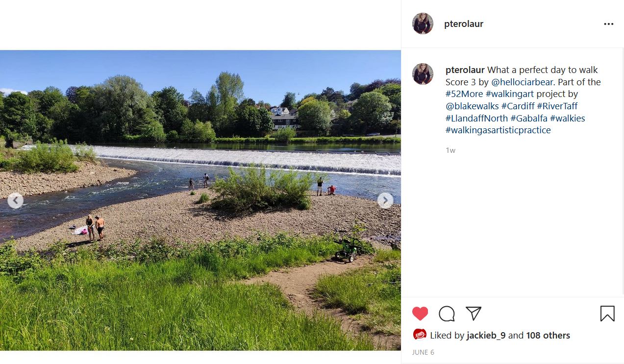Open pterolaur's profile picture in header
Viewport: 624px width, 364px height.
[423, 24]
